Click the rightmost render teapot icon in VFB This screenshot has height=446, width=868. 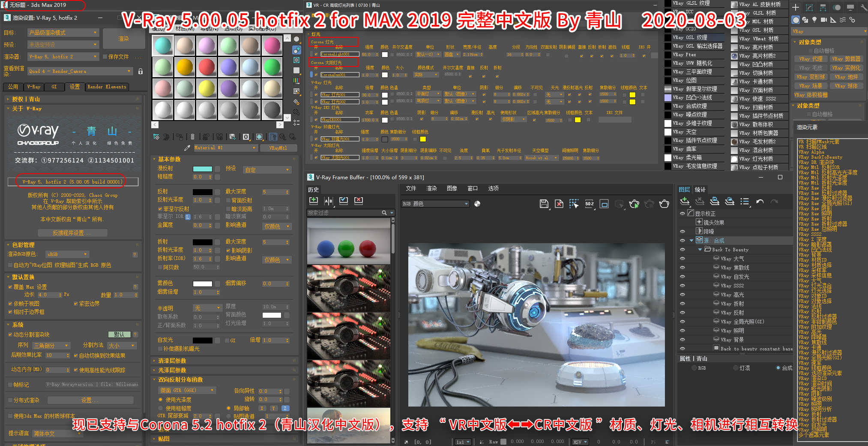(x=664, y=204)
